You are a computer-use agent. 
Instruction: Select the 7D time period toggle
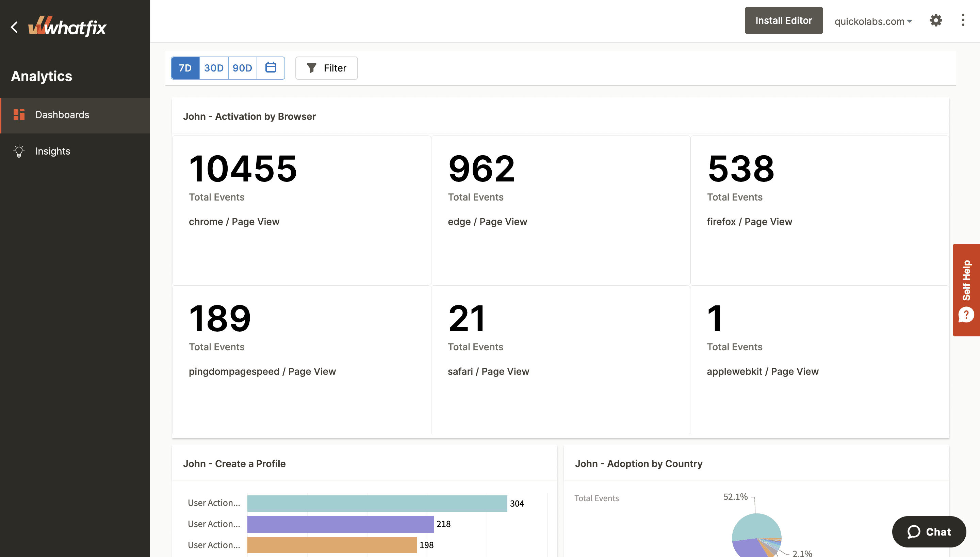pyautogui.click(x=185, y=67)
